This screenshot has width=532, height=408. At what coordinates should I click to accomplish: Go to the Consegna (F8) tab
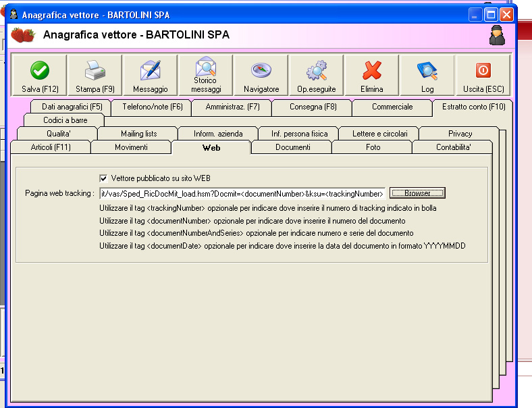313,107
